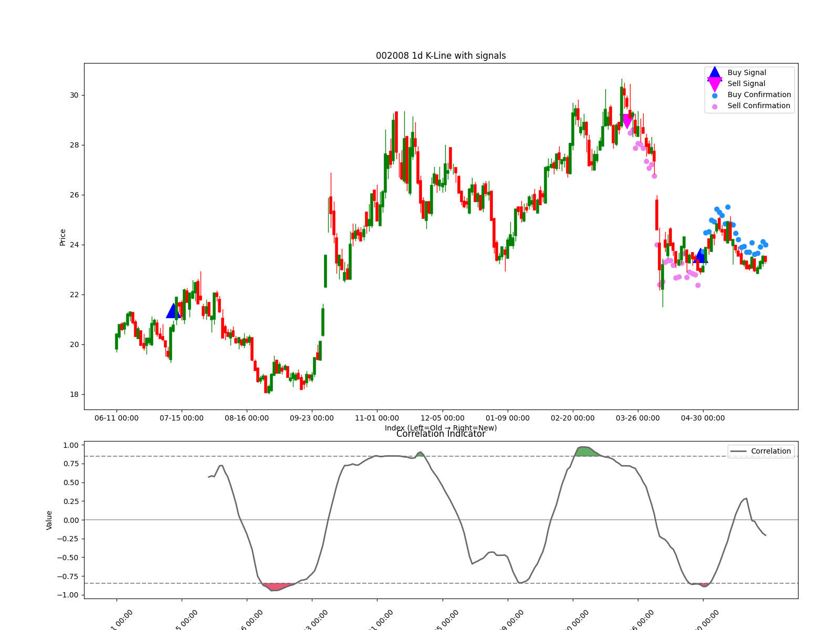Click the Buy Signal legend label
The height and width of the screenshot is (630, 840).
(747, 72)
